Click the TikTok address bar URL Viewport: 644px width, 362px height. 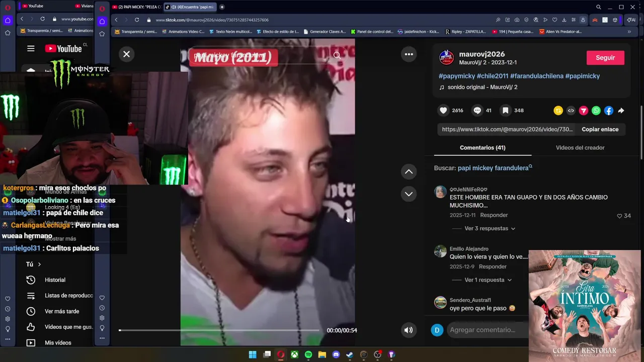pyautogui.click(x=212, y=20)
